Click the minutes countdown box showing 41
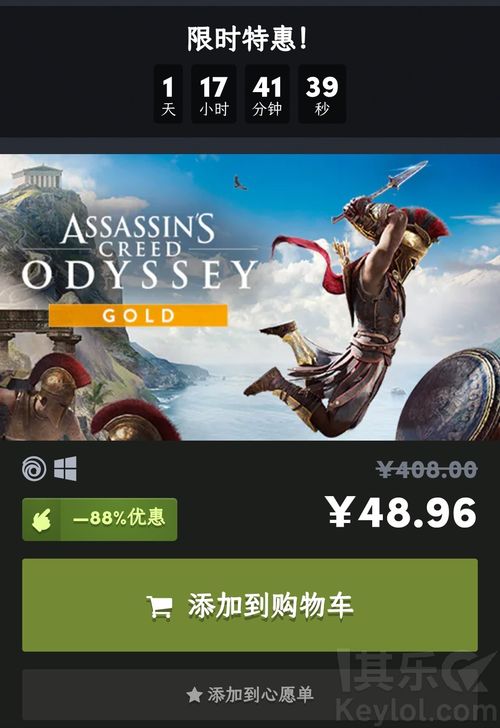 [267, 94]
